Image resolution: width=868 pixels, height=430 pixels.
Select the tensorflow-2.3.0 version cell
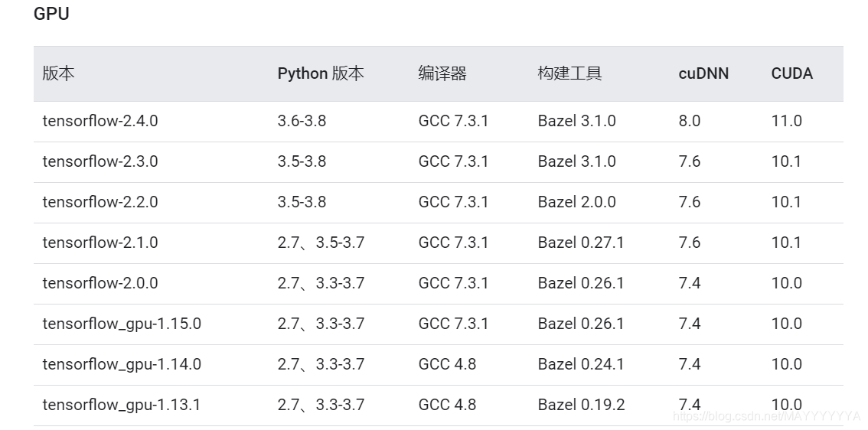[100, 161]
